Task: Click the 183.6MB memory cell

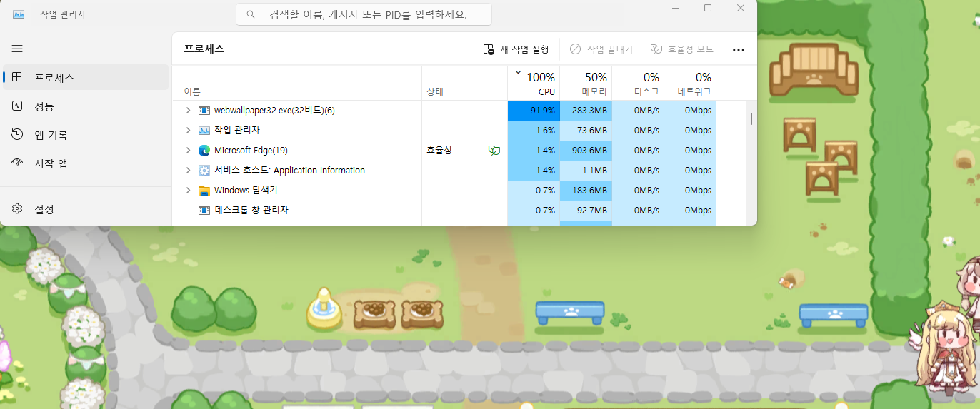Action: [x=586, y=191]
